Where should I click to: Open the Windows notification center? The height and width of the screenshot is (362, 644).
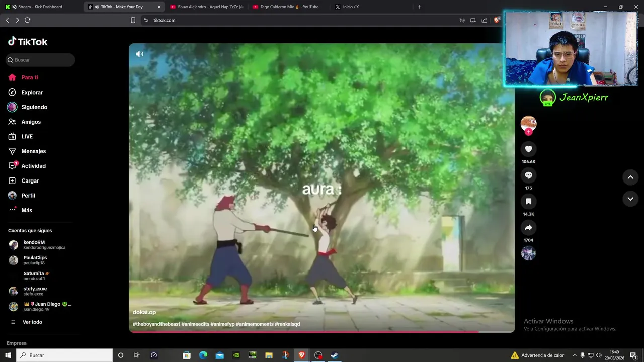click(633, 355)
